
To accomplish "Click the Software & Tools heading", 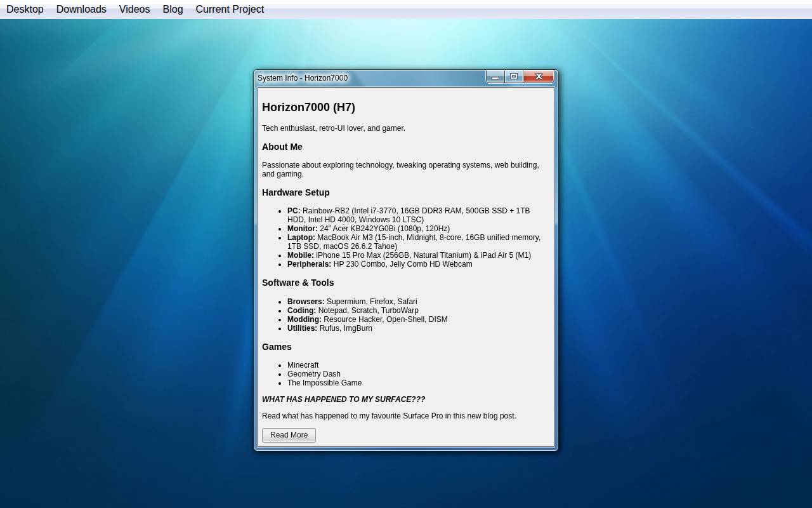I will [298, 283].
